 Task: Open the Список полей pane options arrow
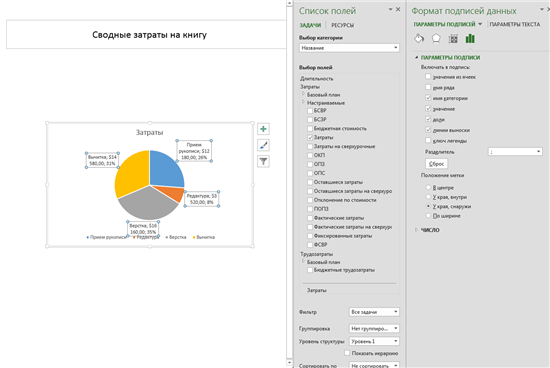(390, 9)
